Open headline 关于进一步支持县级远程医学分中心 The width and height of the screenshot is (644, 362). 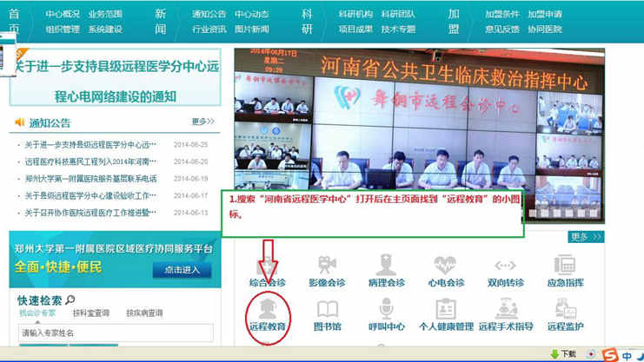(x=116, y=82)
